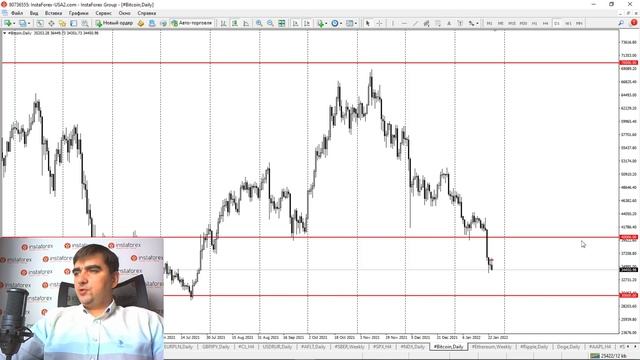Select the Cursor arrow tool
Viewport: 640px width, 360px height.
point(367,23)
